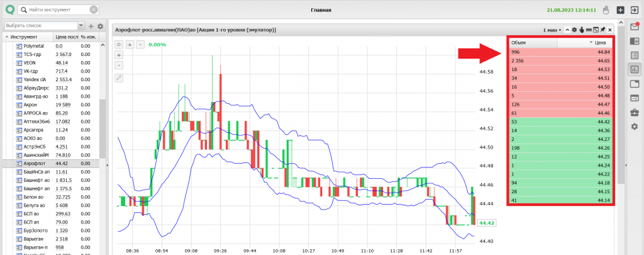The height and width of the screenshot is (255, 644).
Task: Click the chart settings gear icon
Action: [574, 30]
